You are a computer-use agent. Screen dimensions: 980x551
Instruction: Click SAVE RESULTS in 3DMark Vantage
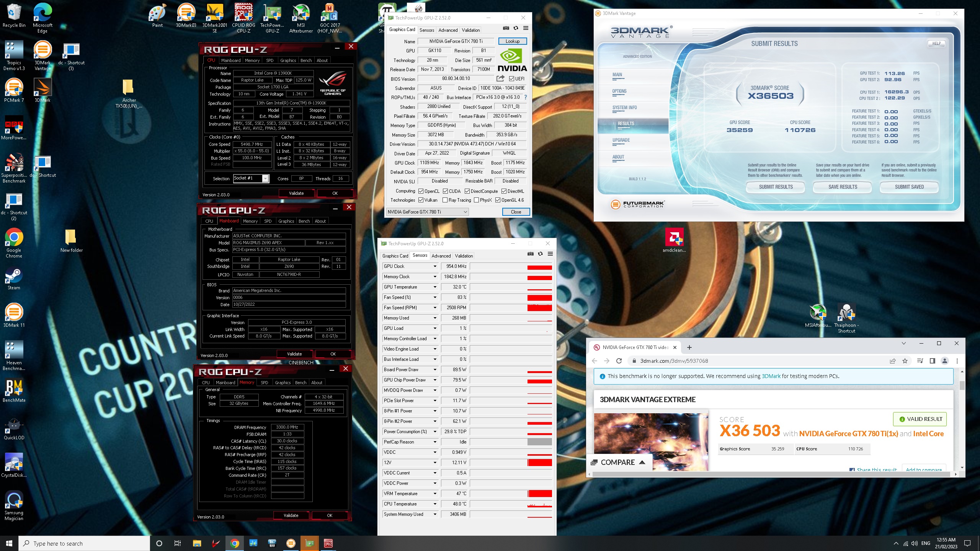[843, 187]
